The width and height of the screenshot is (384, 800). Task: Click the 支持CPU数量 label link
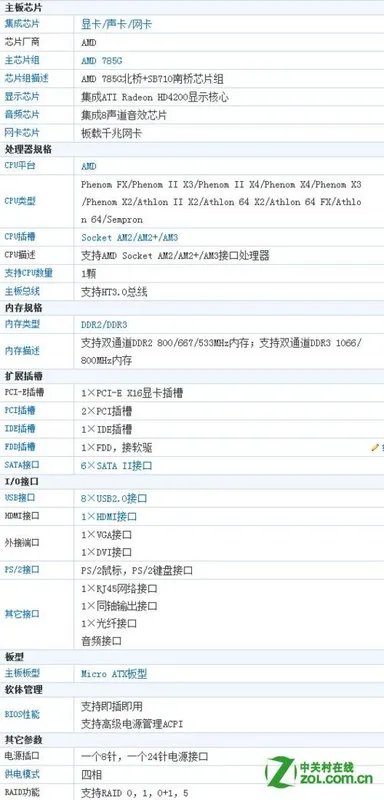point(29,273)
